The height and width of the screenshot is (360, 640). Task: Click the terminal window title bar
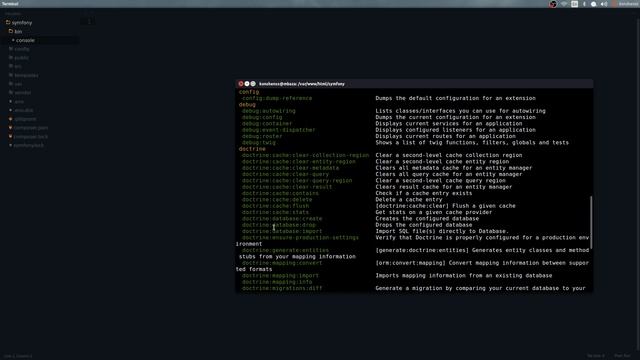point(414,84)
